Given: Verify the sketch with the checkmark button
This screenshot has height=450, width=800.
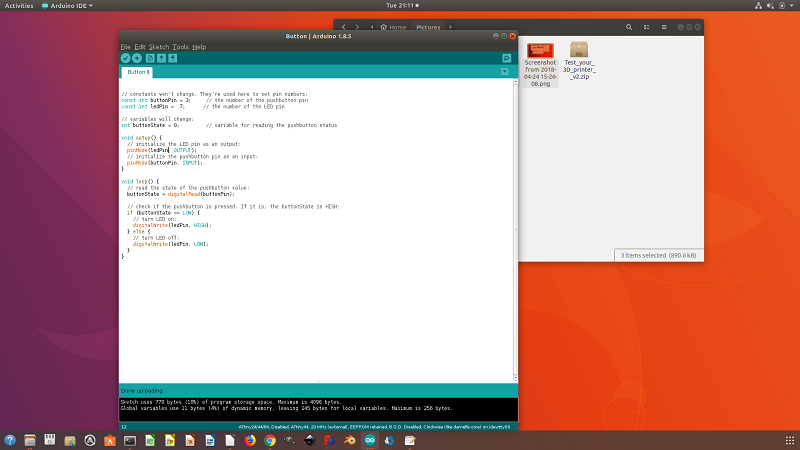Looking at the screenshot, I should click(x=126, y=58).
